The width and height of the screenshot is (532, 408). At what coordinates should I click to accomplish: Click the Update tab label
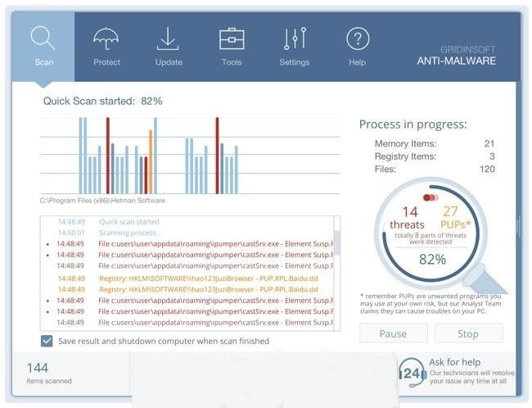(169, 62)
